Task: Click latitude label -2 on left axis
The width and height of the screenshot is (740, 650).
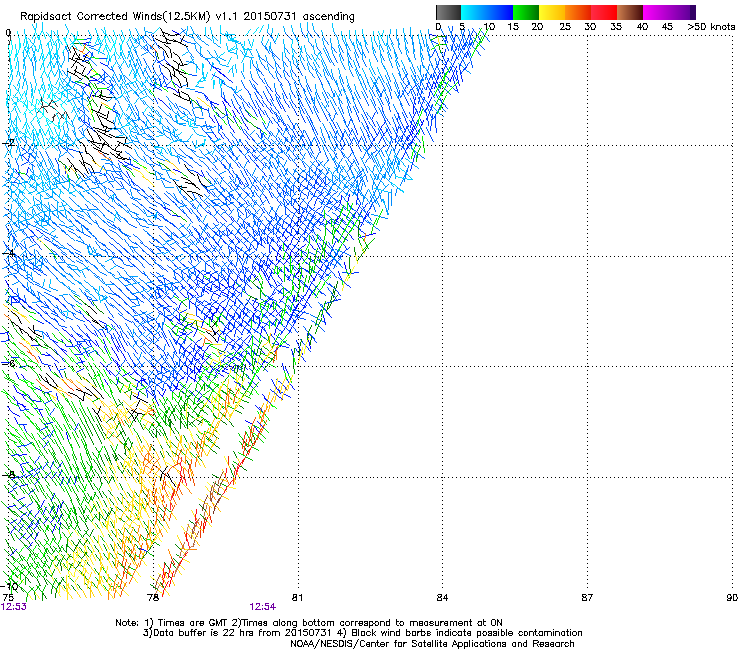Action: coord(8,143)
